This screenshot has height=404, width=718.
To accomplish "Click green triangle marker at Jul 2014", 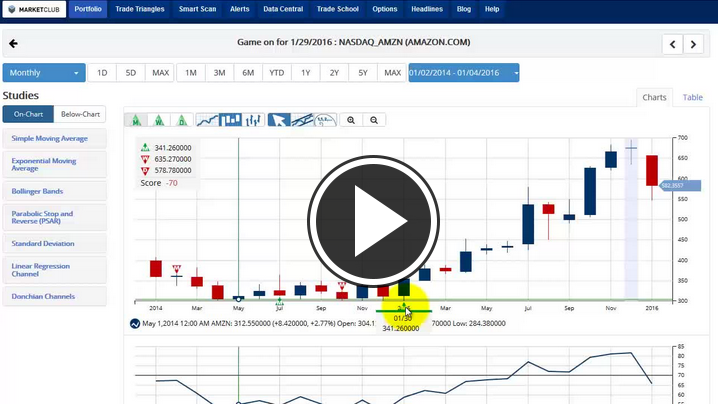I will pyautogui.click(x=279, y=302).
